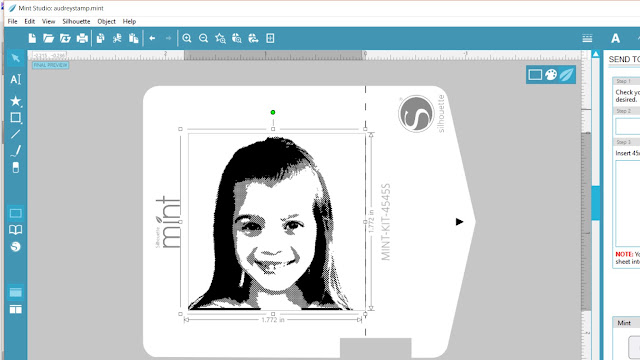Click the Copy icon in toolbar
The width and height of the screenshot is (640, 360).
click(x=100, y=38)
